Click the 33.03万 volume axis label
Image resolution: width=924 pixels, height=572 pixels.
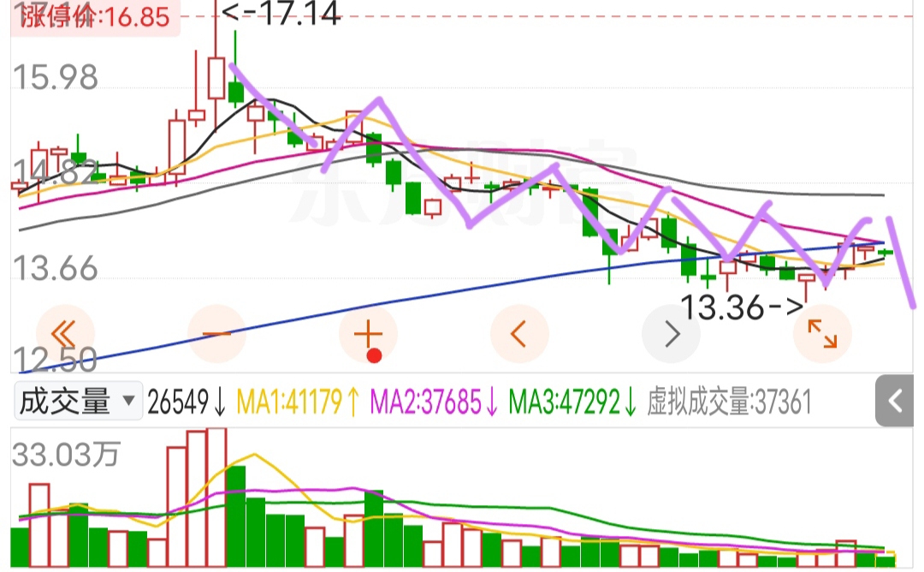66,455
